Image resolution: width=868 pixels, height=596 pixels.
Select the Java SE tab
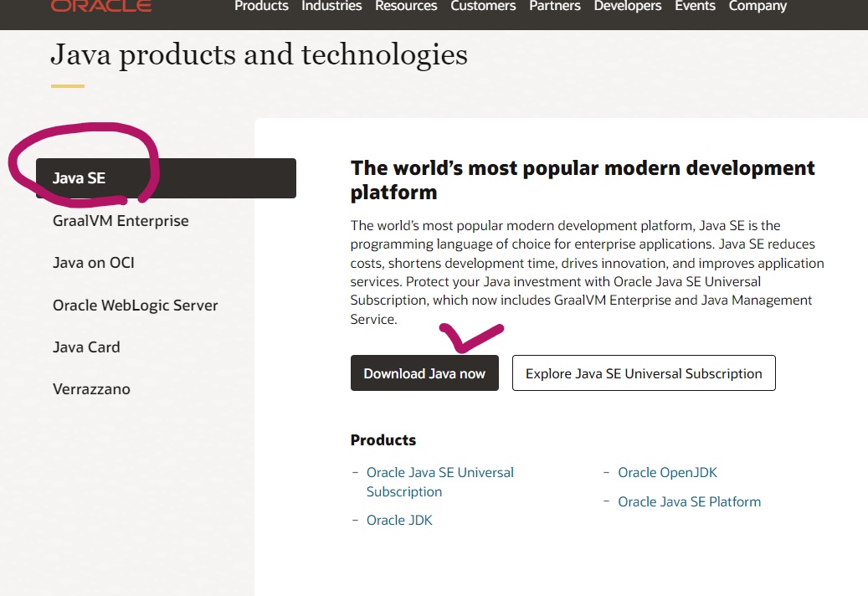tap(166, 178)
